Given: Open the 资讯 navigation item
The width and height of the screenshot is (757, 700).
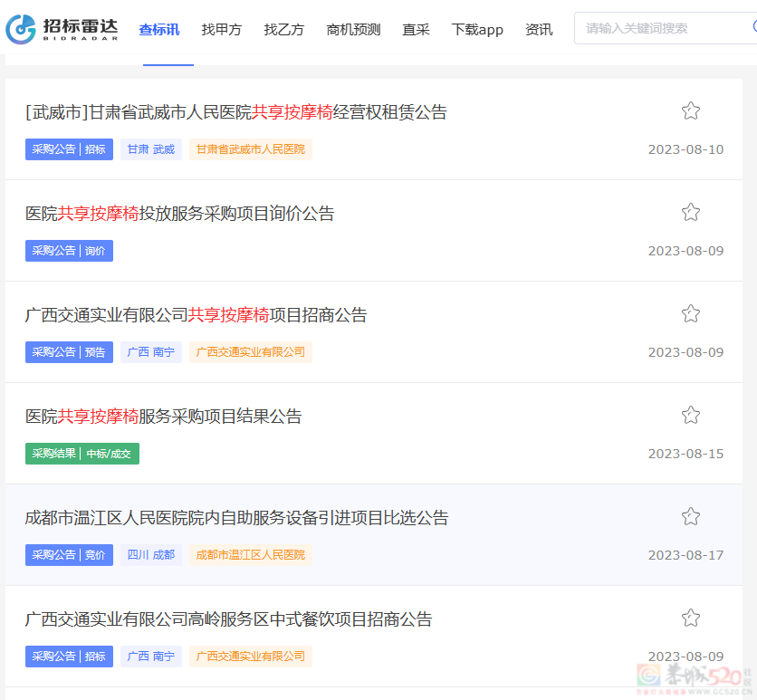Looking at the screenshot, I should pyautogui.click(x=539, y=30).
